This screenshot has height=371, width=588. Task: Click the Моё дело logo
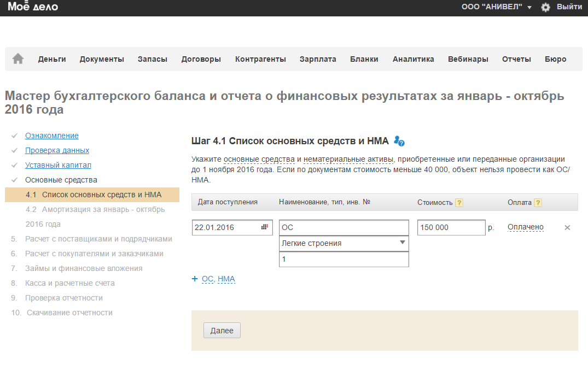pos(33,7)
